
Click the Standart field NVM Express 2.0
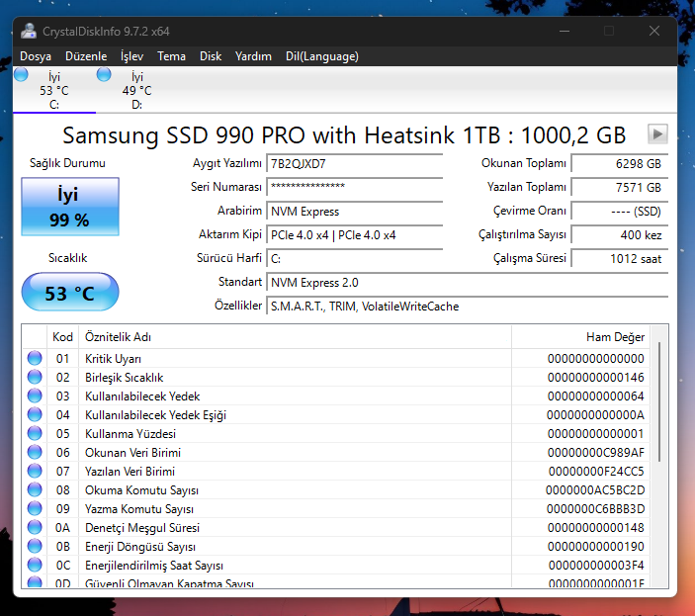[x=468, y=283]
